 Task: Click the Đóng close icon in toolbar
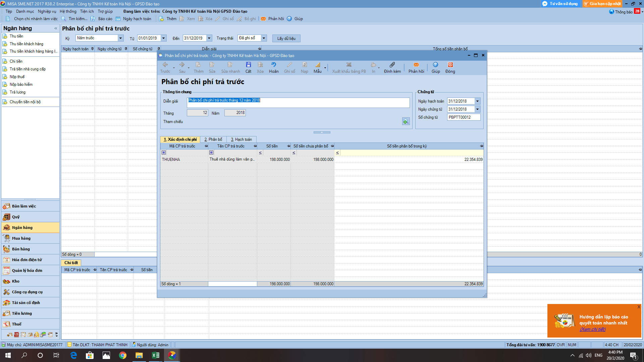(x=450, y=65)
